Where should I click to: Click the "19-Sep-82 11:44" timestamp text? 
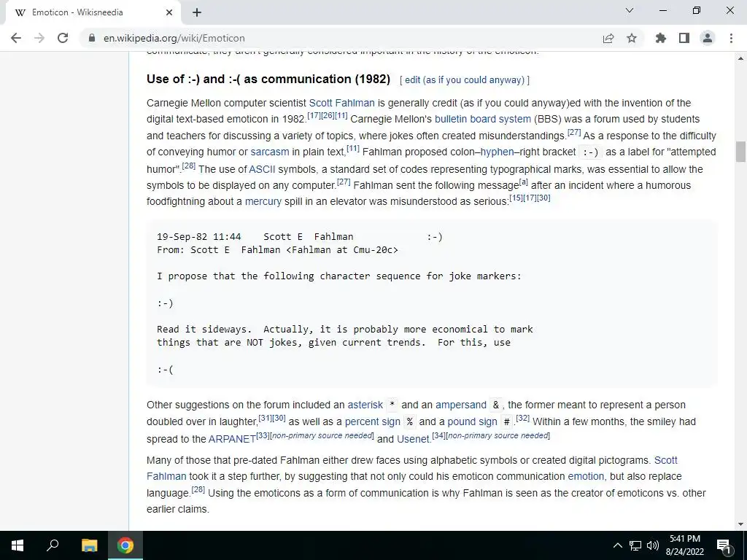(x=199, y=237)
